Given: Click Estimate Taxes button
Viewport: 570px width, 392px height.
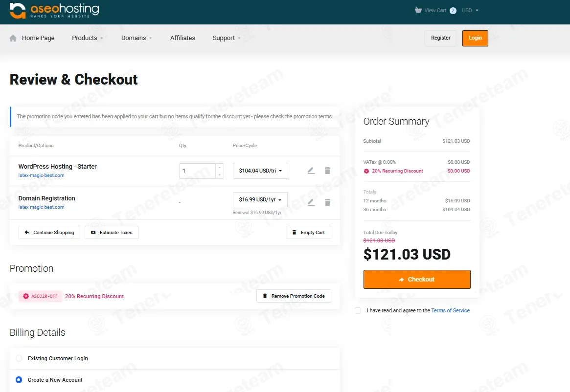Looking at the screenshot, I should point(112,233).
